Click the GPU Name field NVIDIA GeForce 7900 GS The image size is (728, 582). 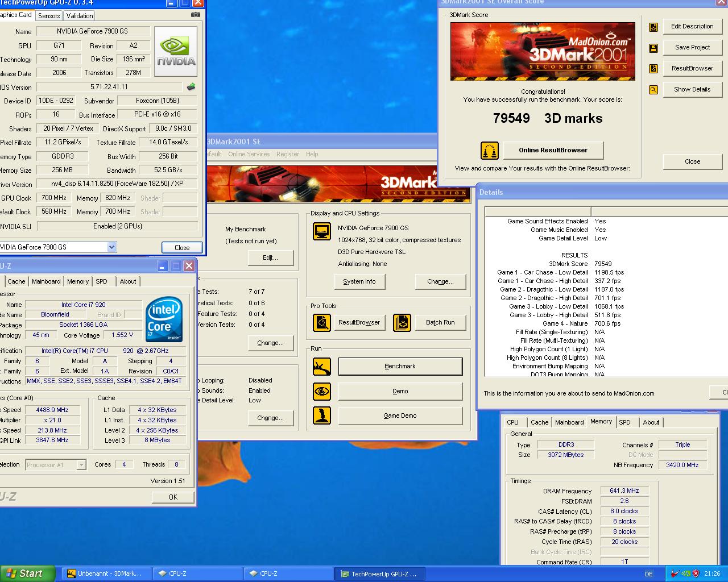coord(92,32)
